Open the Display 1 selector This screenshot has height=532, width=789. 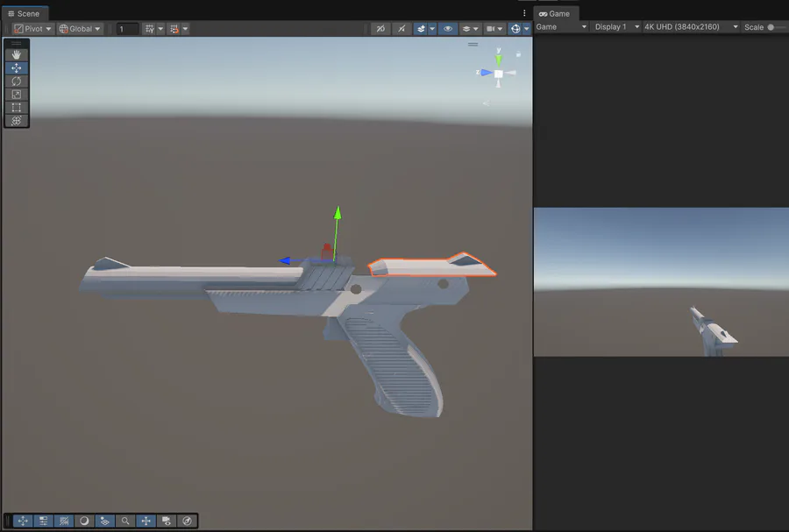click(617, 26)
